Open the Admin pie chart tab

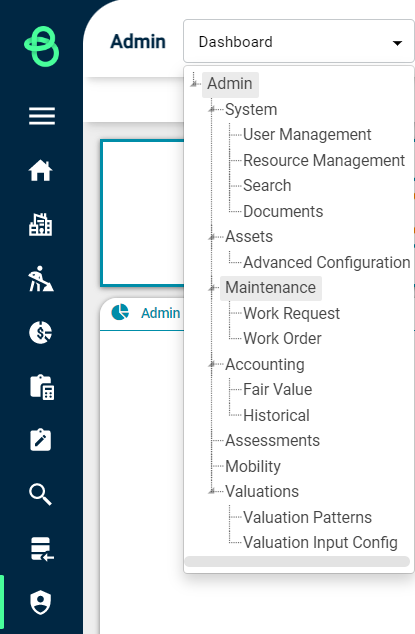point(146,313)
